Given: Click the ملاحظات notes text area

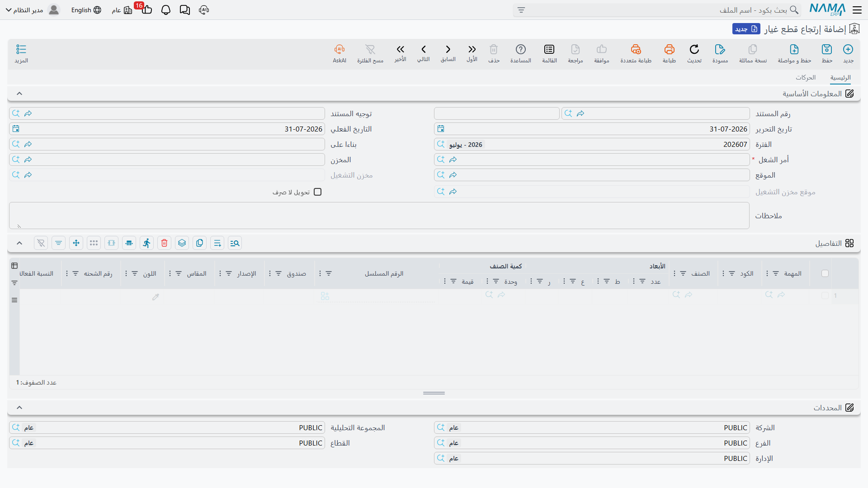Looking at the screenshot, I should click(379, 216).
